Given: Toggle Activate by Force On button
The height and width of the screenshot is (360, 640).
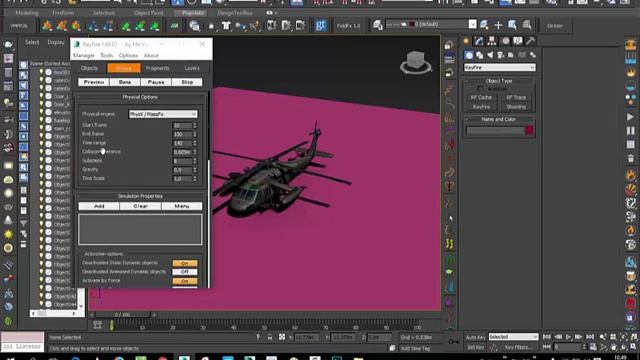Looking at the screenshot, I should tap(184, 281).
